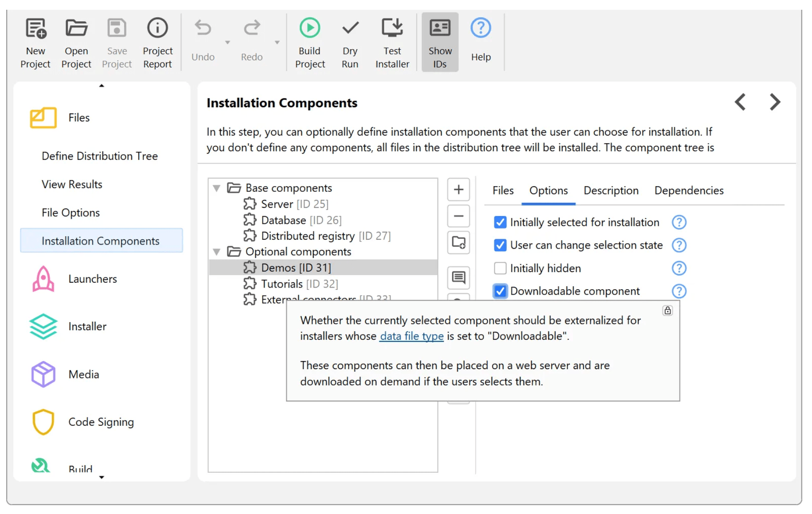Select Define Distribution Tree step
The width and height of the screenshot is (812, 514).
pos(100,156)
